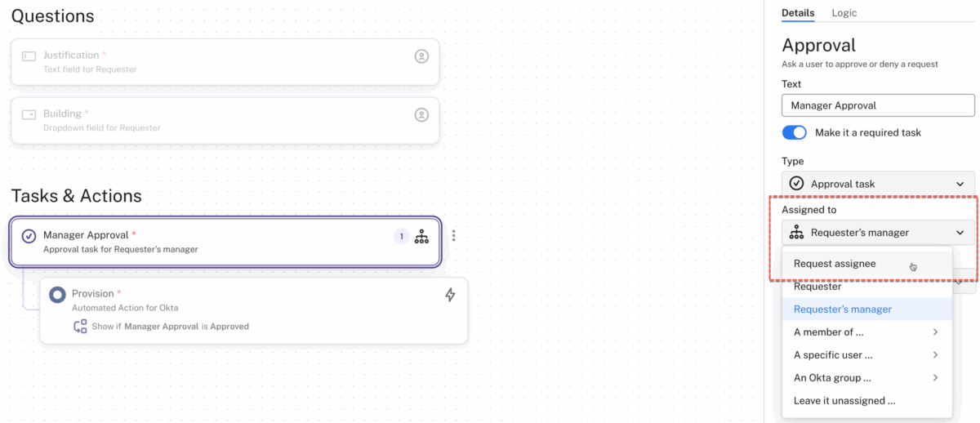Click the lightning bolt icon on Provision
Viewport: 980px width, 423px height.
click(450, 295)
